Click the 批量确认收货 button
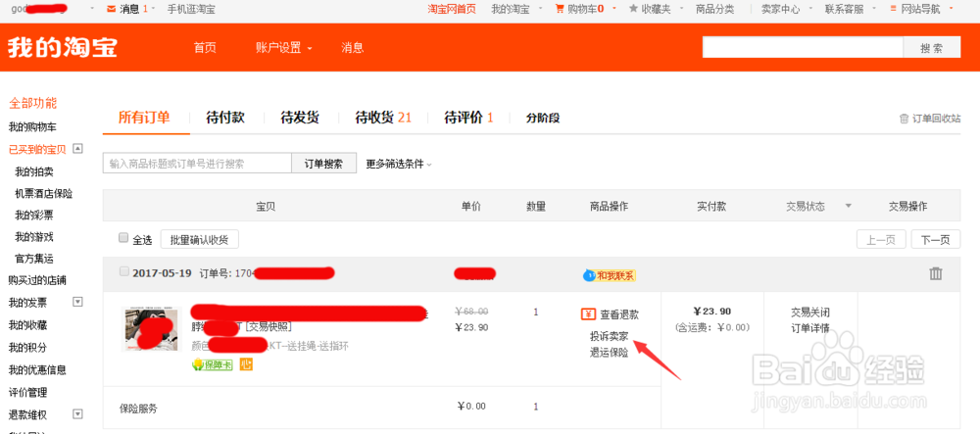The width and height of the screenshot is (980, 434). 199,239
